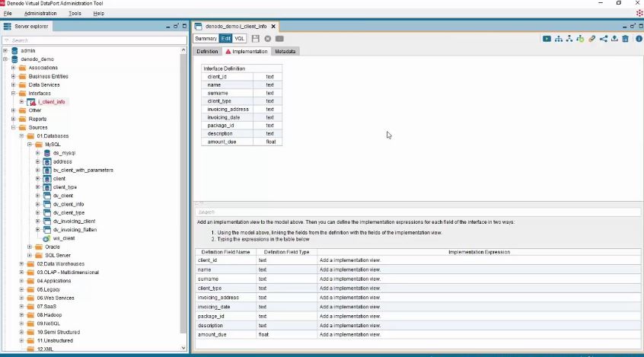The image size is (644, 357).
Task: Select invoicing_address in Interface Definition box
Action: (x=228, y=110)
